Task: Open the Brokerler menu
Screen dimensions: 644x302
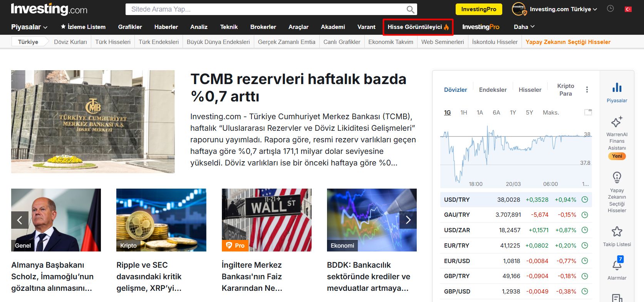Action: point(263,27)
